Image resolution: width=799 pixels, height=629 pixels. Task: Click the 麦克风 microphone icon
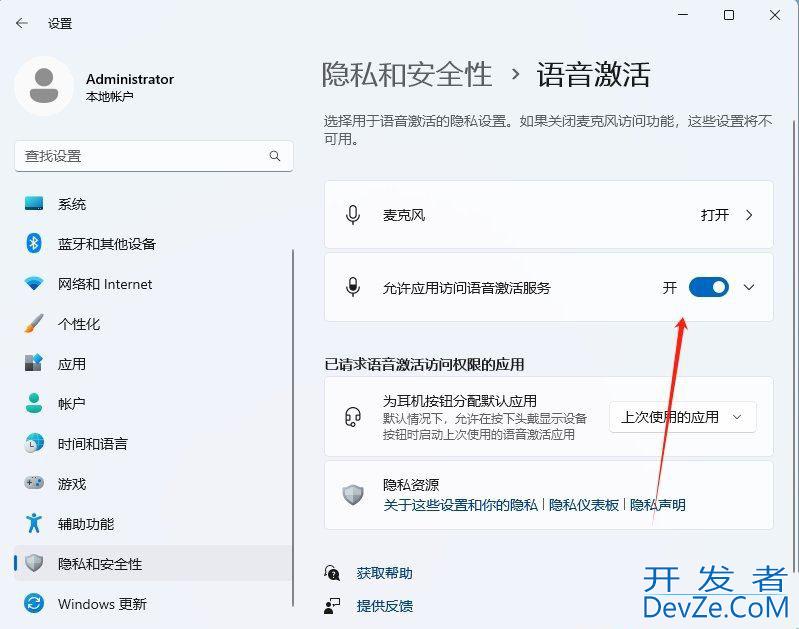point(353,215)
